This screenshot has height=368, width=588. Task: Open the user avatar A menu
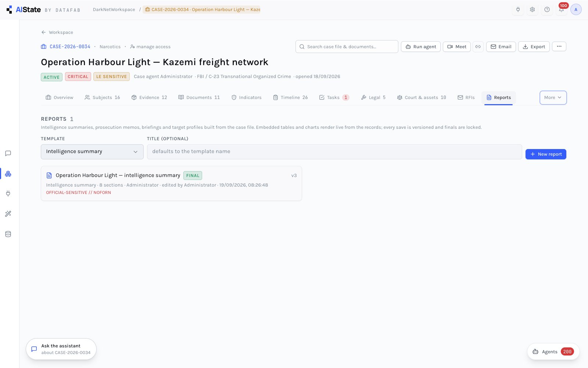pyautogui.click(x=576, y=10)
